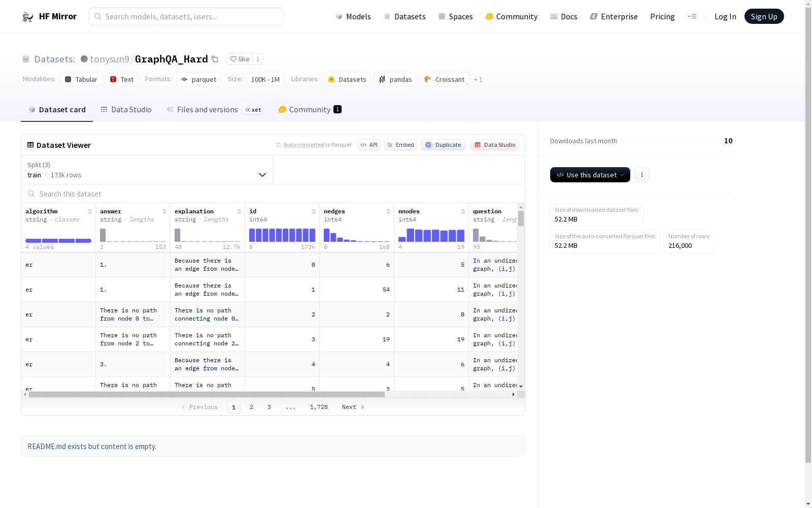812x508 pixels.
Task: Sort the id column
Action: pos(314,211)
